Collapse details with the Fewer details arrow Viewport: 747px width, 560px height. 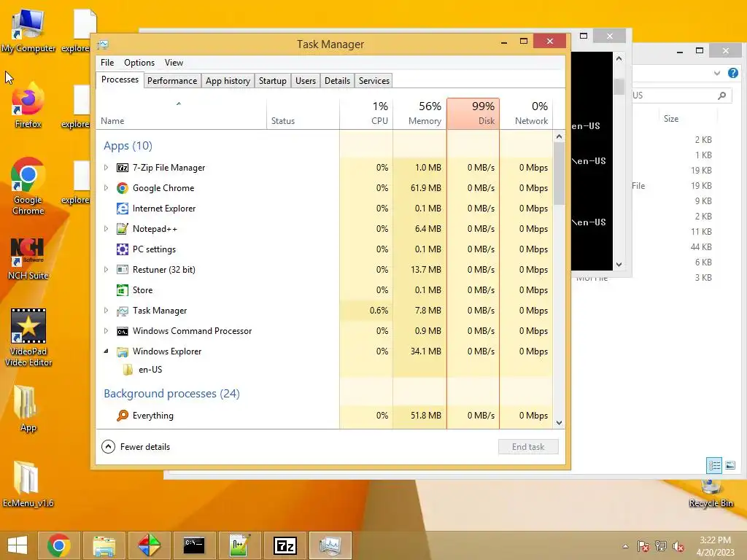[x=108, y=447]
